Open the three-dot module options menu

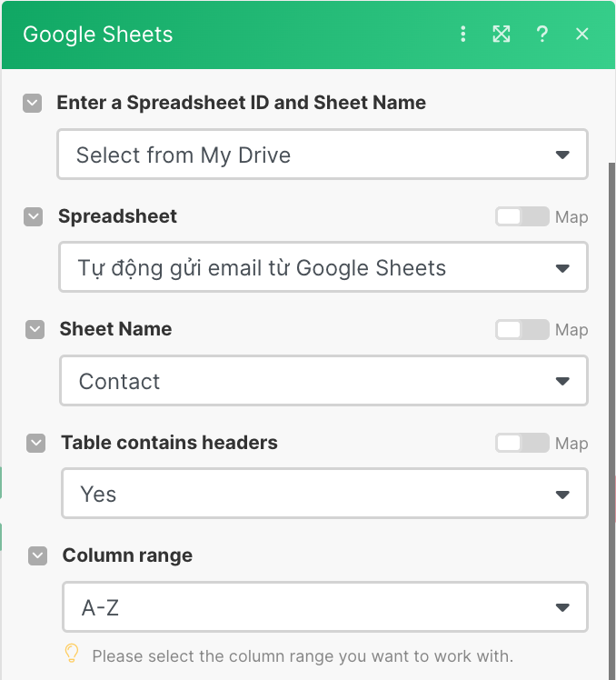(x=463, y=34)
